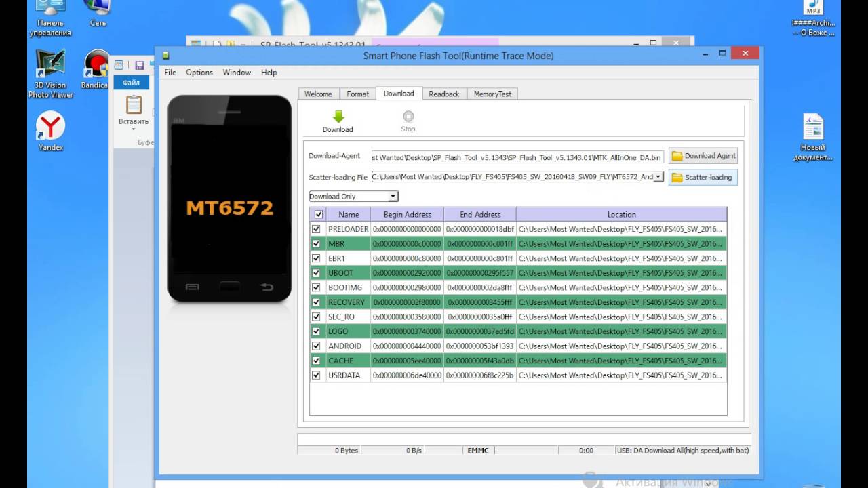The height and width of the screenshot is (488, 868).
Task: Select the ANDROID begin address cell
Action: click(x=407, y=346)
